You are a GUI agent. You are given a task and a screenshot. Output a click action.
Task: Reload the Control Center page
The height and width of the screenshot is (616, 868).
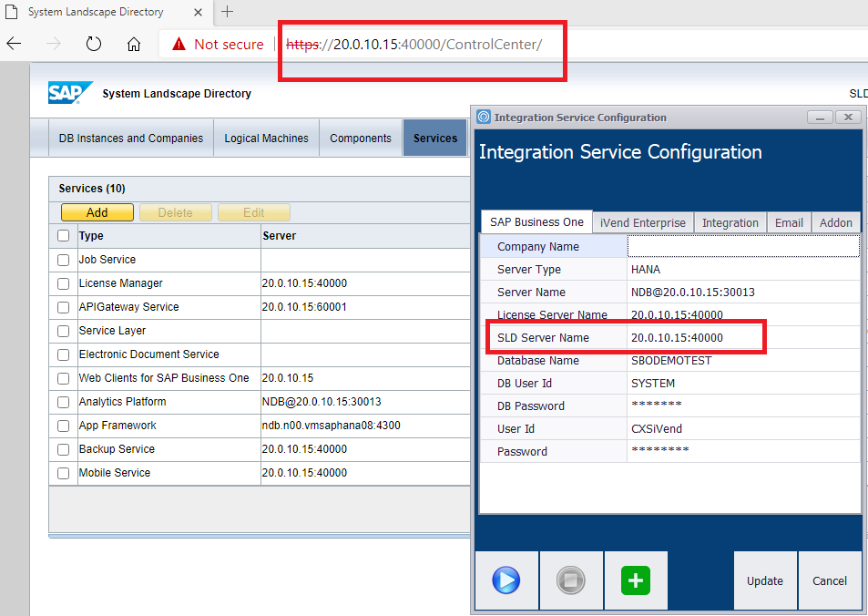point(94,44)
